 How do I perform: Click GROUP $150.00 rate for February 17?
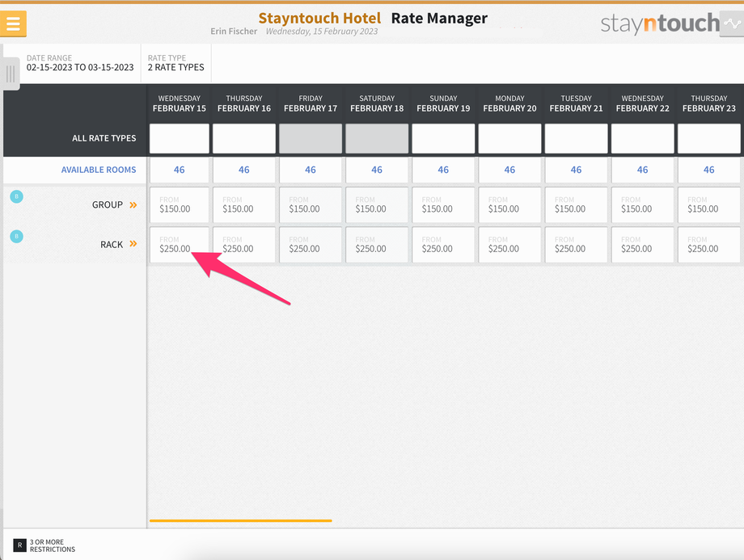[311, 204]
